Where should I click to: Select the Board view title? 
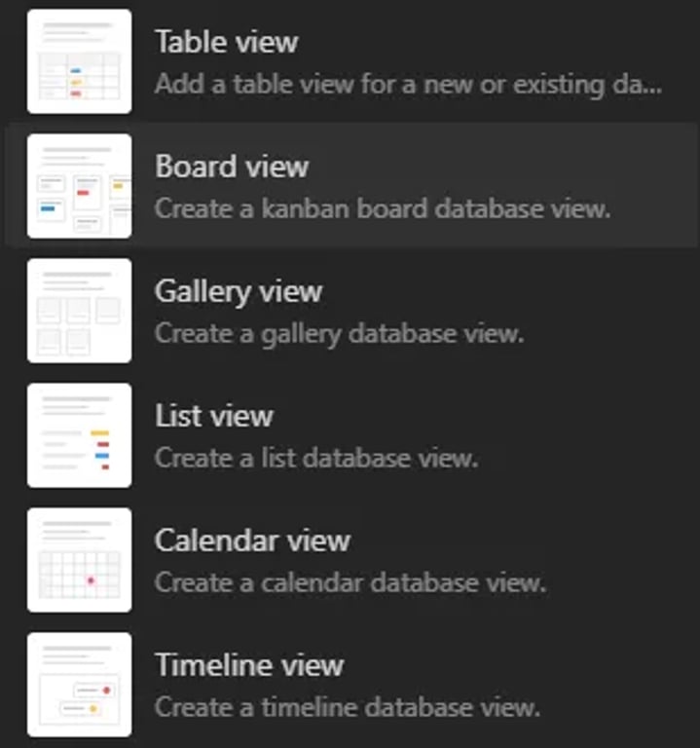[233, 166]
